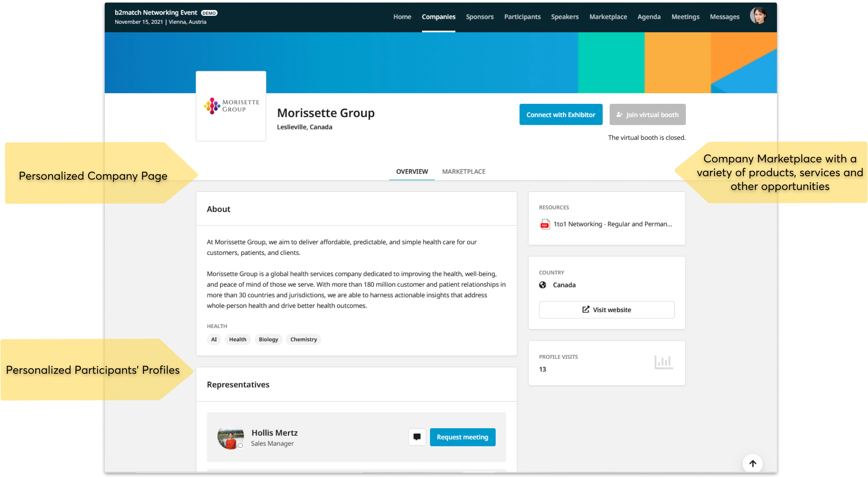The height and width of the screenshot is (478, 868).
Task: Click the About section heading
Action: coord(218,209)
